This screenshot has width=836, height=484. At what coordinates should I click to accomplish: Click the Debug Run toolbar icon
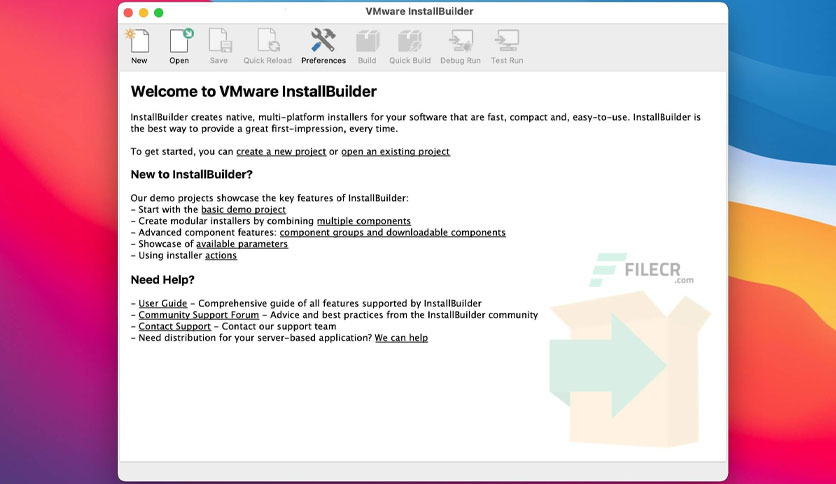point(460,46)
